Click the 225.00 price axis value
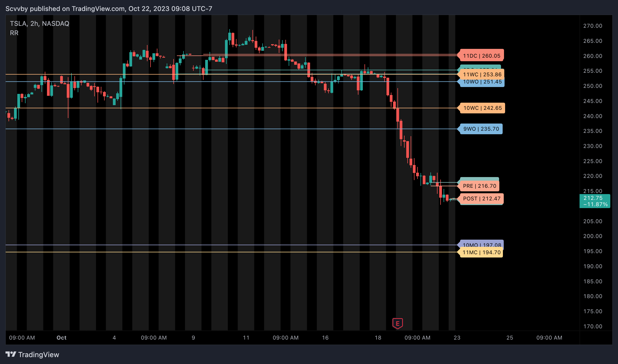The width and height of the screenshot is (618, 364). (593, 161)
